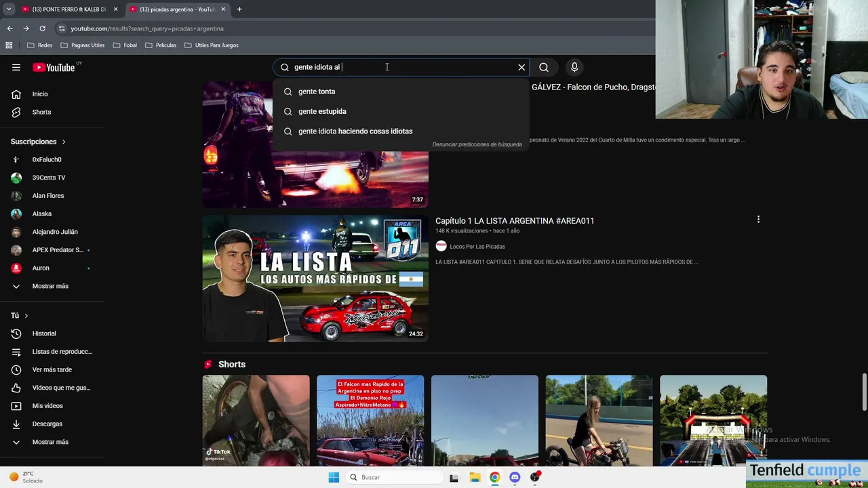The image size is (868, 488).
Task: Open Locos Por Las Picadas channel
Action: 477,247
